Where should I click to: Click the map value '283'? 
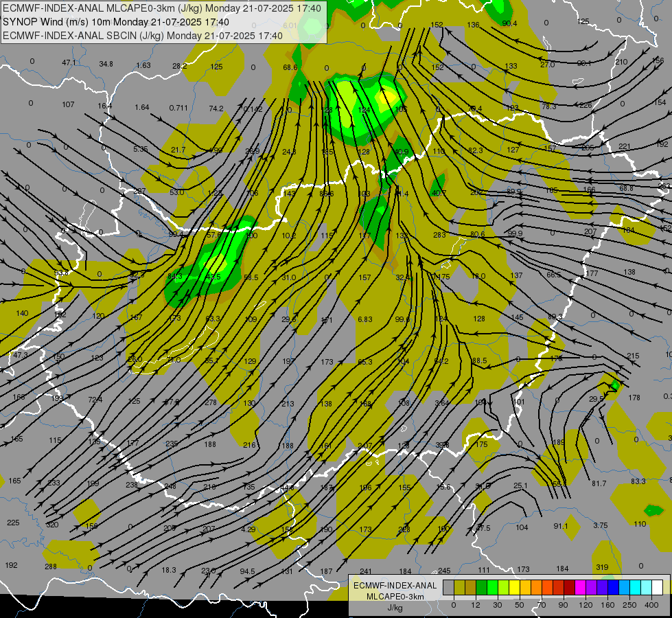(439, 235)
